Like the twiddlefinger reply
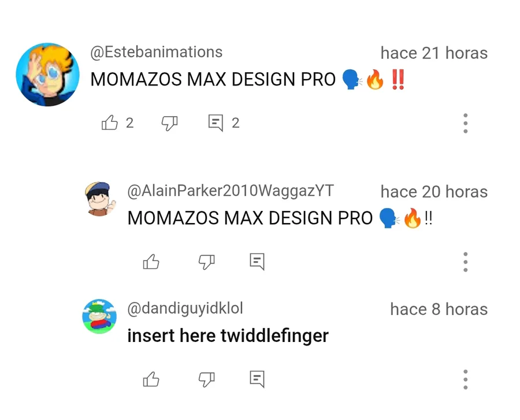 coord(151,379)
